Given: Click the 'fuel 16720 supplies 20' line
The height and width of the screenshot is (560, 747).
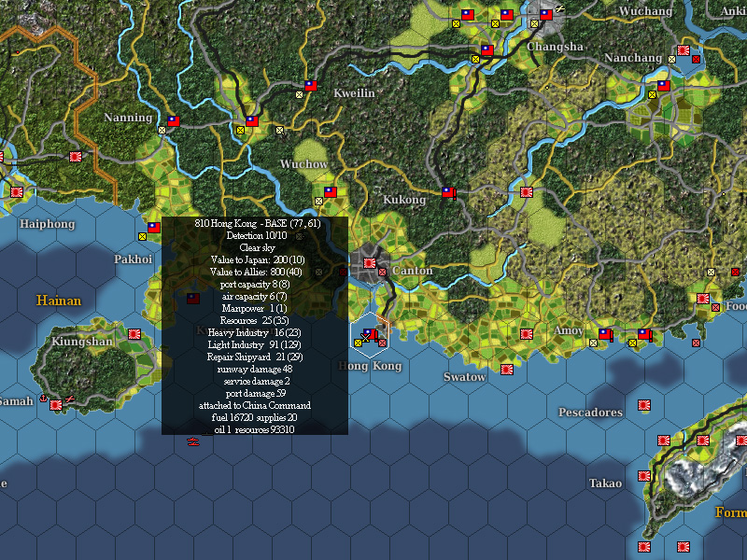Looking at the screenshot, I should pyautogui.click(x=254, y=417).
